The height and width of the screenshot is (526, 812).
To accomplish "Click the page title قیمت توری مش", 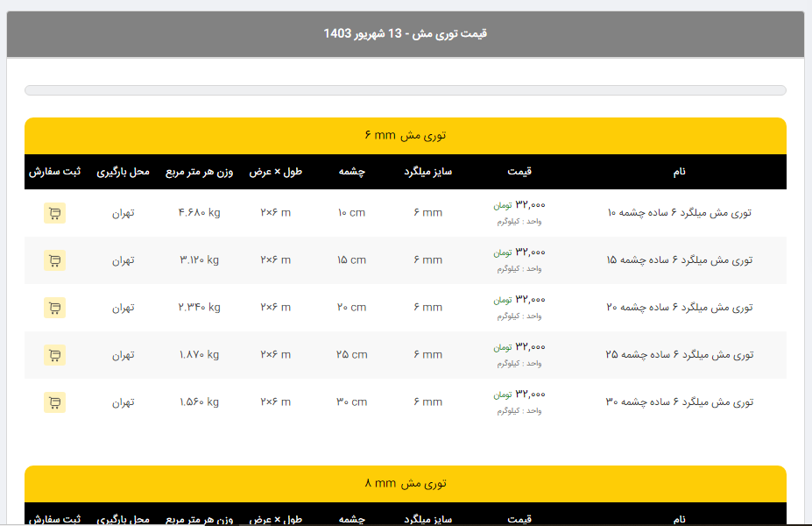I will 405,34.
